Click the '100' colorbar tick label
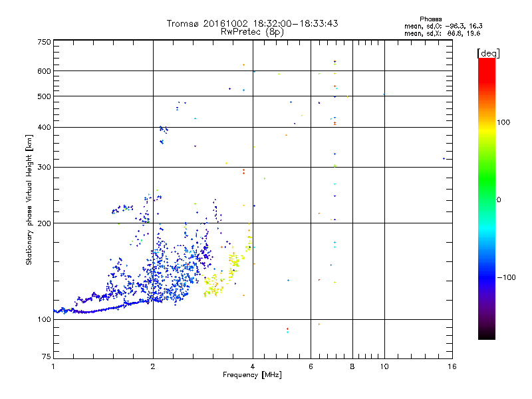The width and height of the screenshot is (532, 399). pos(503,122)
